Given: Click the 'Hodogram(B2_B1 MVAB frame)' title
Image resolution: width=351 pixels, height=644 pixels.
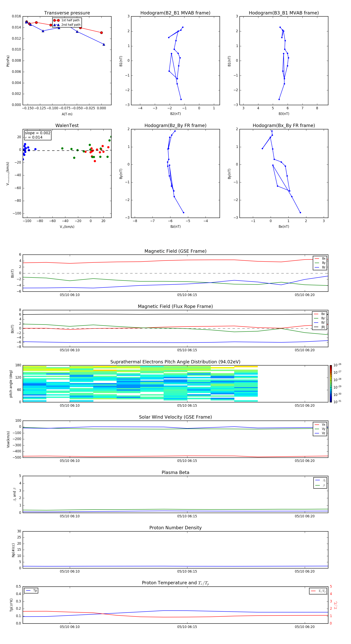Looking at the screenshot, I should coord(175,13).
